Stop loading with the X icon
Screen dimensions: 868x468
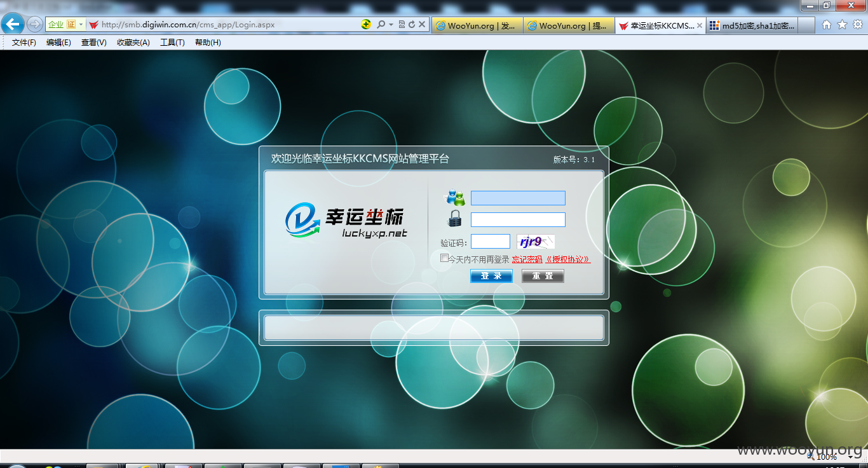pyautogui.click(x=422, y=24)
